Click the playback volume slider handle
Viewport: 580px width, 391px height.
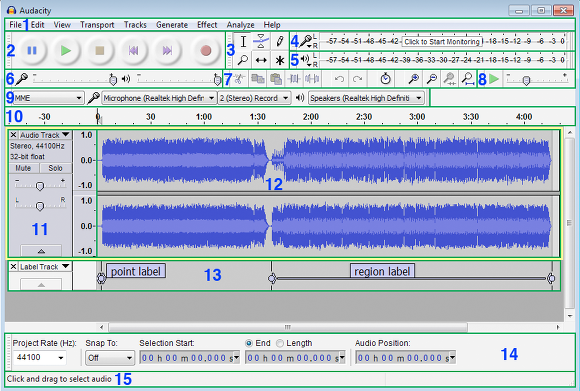click(217, 80)
